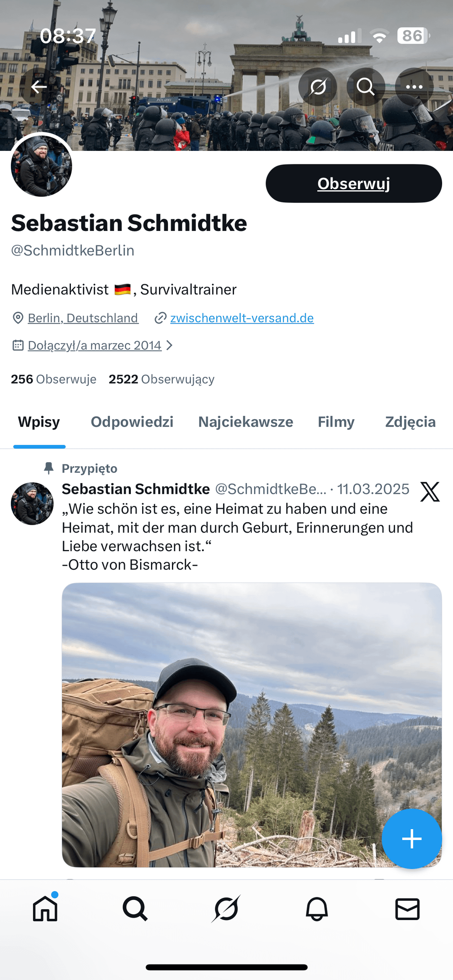Tap the Grok icon on pinned post
Image resolution: width=453 pixels, height=980 pixels.
[430, 492]
